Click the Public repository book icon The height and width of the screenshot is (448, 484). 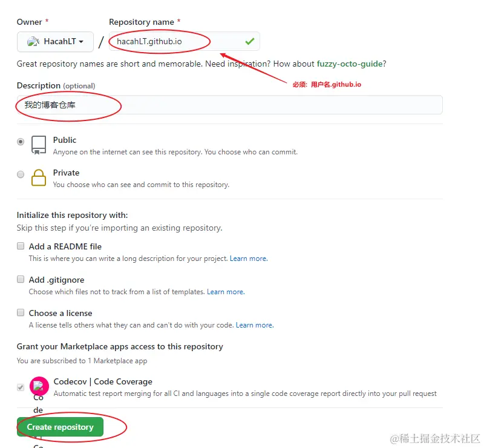pyautogui.click(x=39, y=145)
